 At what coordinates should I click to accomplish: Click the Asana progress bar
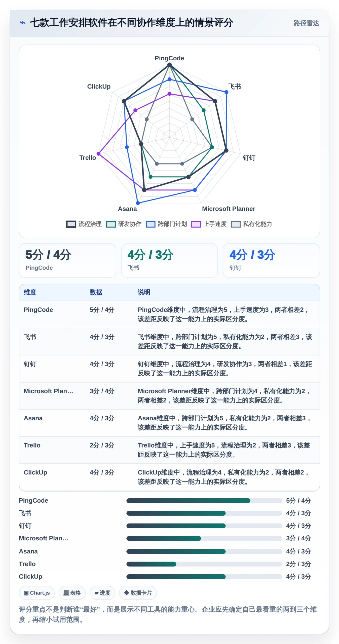coord(204,551)
